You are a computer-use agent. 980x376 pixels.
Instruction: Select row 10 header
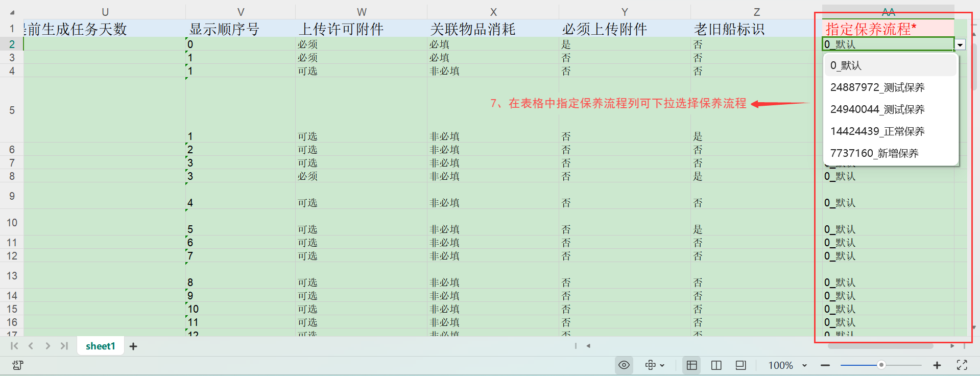[x=12, y=222]
